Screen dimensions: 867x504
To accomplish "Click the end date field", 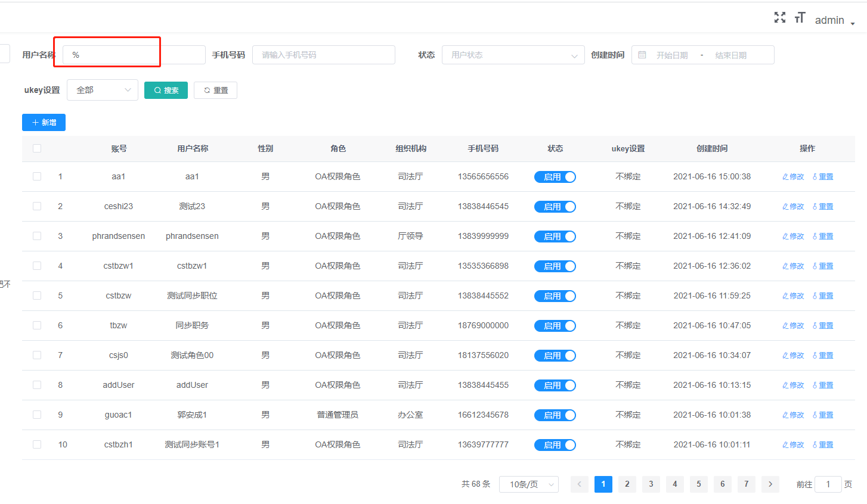I will (731, 55).
